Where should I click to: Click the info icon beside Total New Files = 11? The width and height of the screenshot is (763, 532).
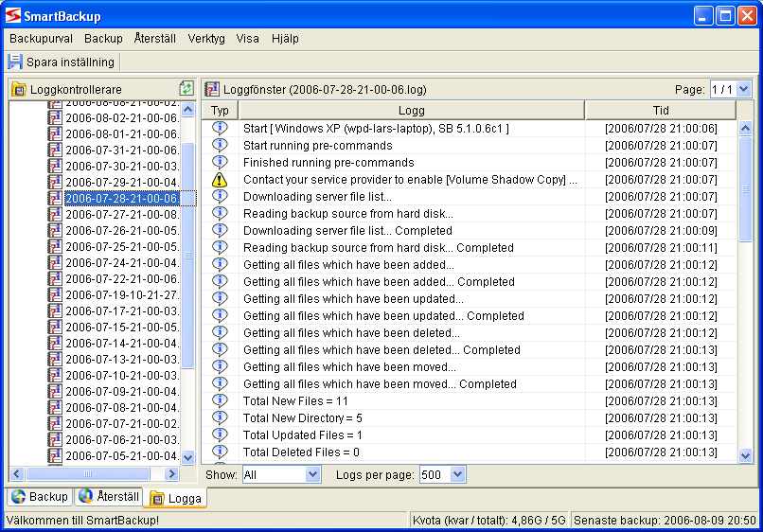[220, 400]
